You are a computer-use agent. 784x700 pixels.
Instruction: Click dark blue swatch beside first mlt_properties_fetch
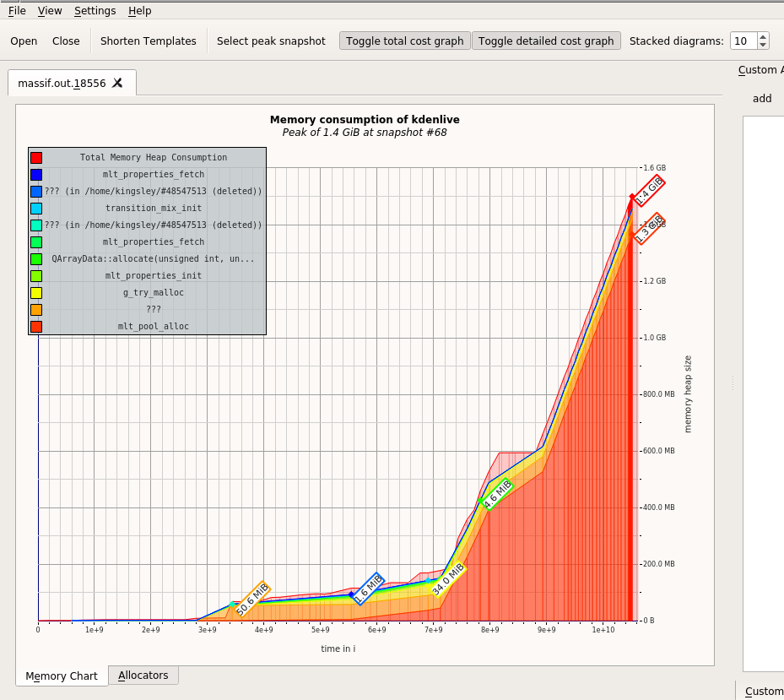tap(36, 175)
